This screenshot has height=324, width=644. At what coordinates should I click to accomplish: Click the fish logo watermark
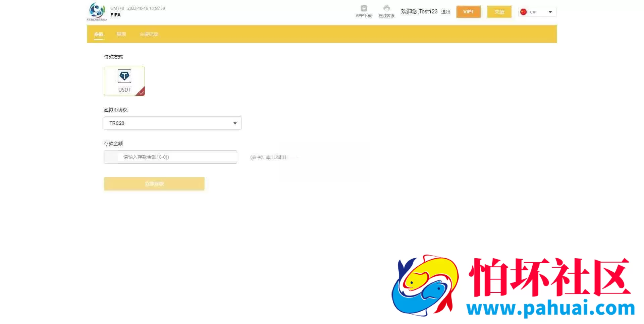click(x=425, y=285)
